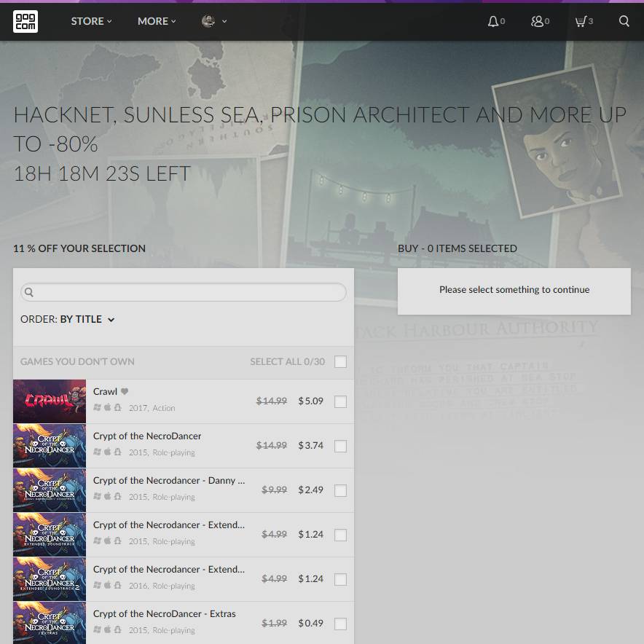
Task: Check the Crawl $5.09 checkbox
Action: pos(340,401)
